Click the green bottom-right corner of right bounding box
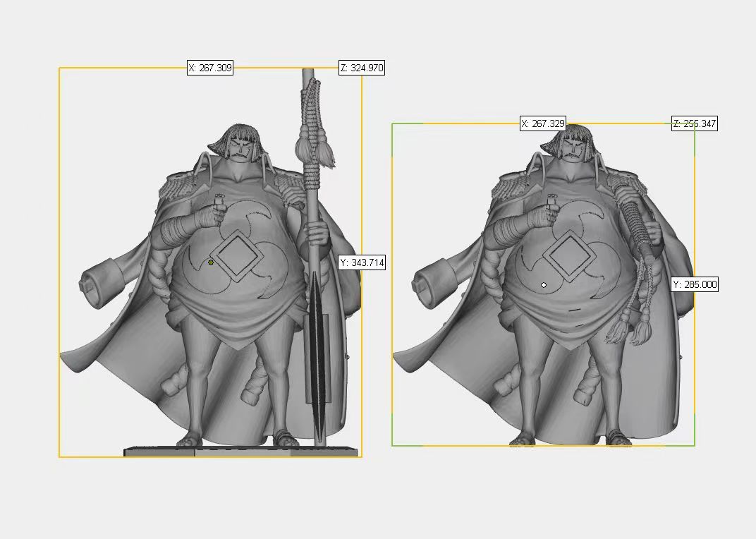The height and width of the screenshot is (539, 756). coord(694,444)
